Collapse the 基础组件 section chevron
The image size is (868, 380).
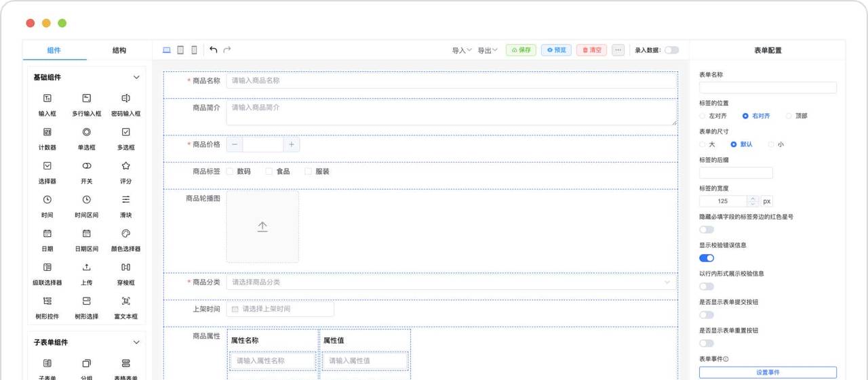[x=136, y=77]
